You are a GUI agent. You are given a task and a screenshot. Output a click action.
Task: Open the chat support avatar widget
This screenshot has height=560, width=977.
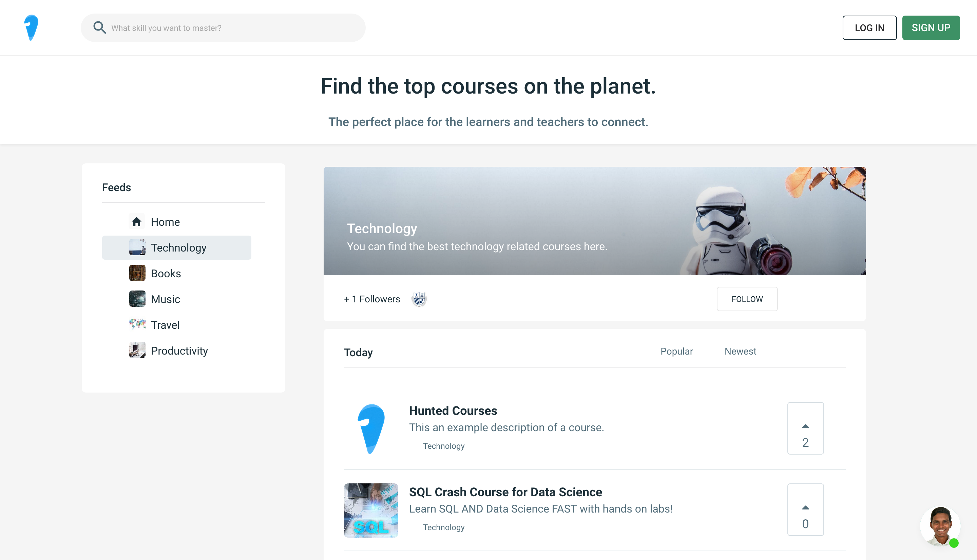coord(940,526)
